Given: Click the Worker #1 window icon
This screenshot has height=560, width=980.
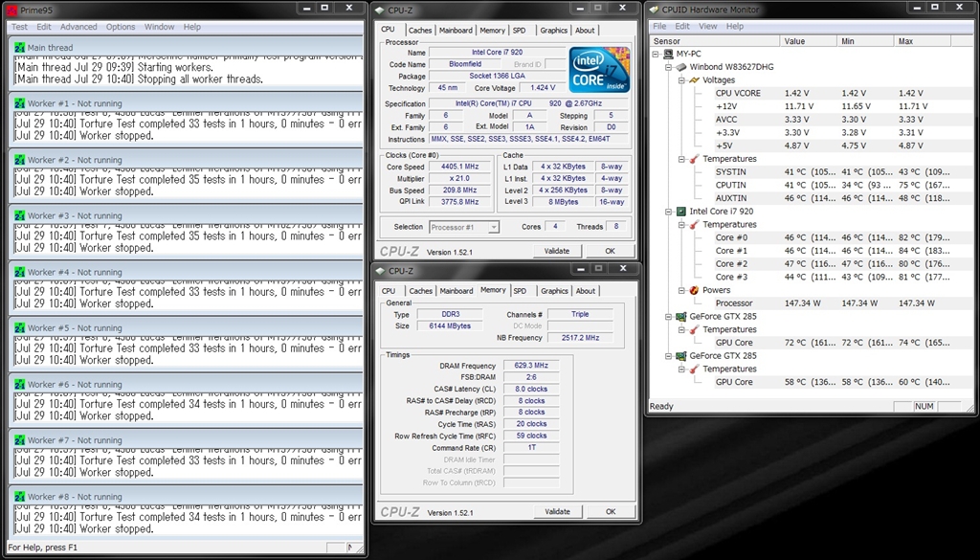Looking at the screenshot, I should (19, 103).
